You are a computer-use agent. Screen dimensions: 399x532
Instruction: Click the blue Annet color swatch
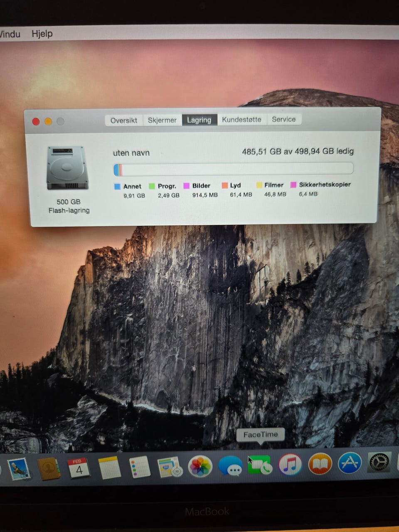point(117,187)
